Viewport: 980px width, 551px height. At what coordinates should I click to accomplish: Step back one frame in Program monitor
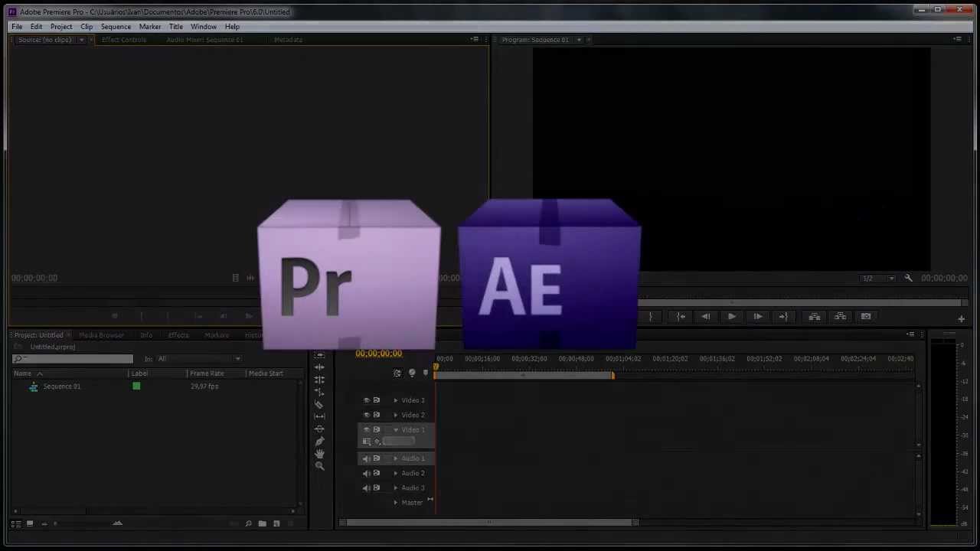(x=706, y=316)
